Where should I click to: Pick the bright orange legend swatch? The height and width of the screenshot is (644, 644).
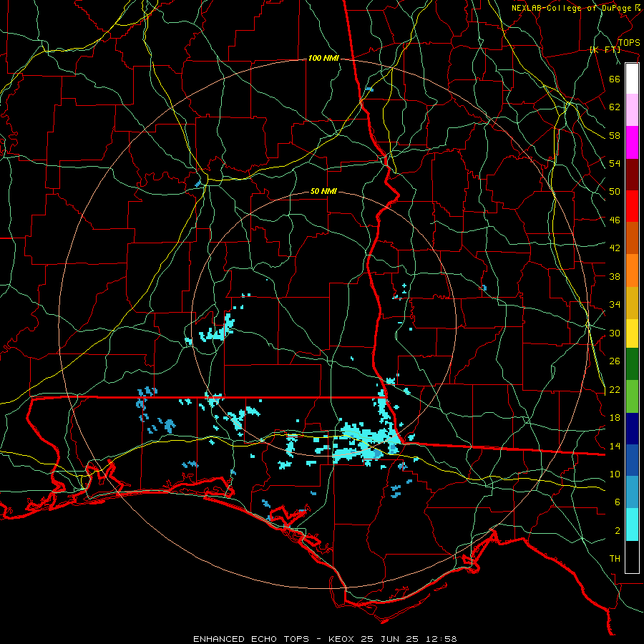coord(632,270)
